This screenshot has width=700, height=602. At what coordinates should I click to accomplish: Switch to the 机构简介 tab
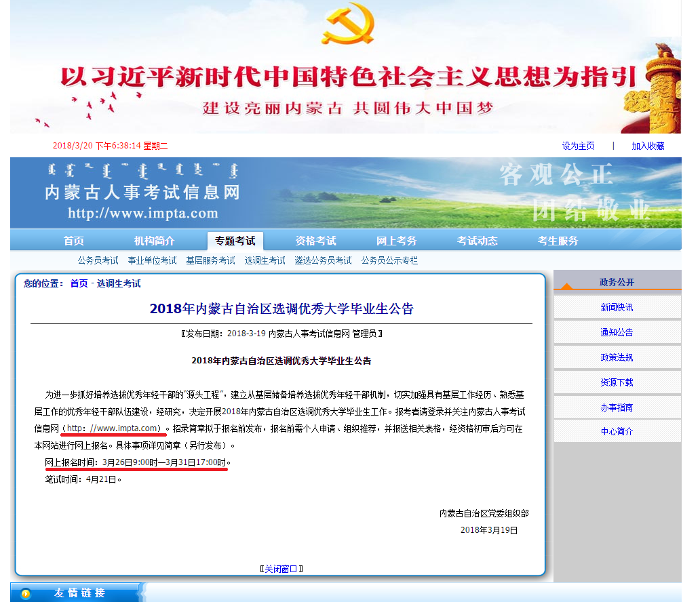click(x=154, y=241)
